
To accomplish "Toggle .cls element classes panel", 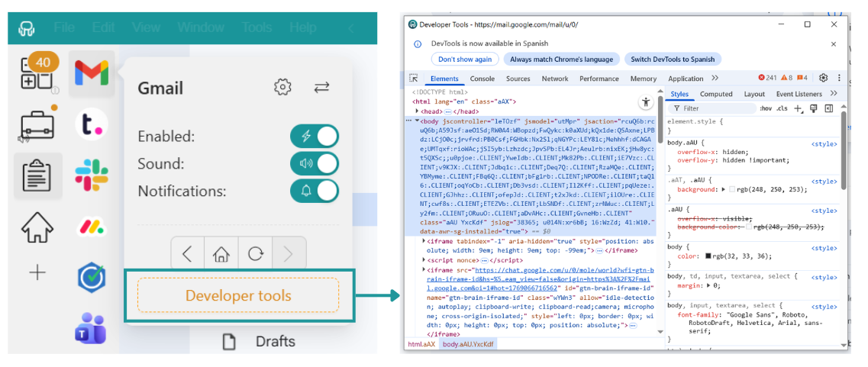I will (x=782, y=108).
